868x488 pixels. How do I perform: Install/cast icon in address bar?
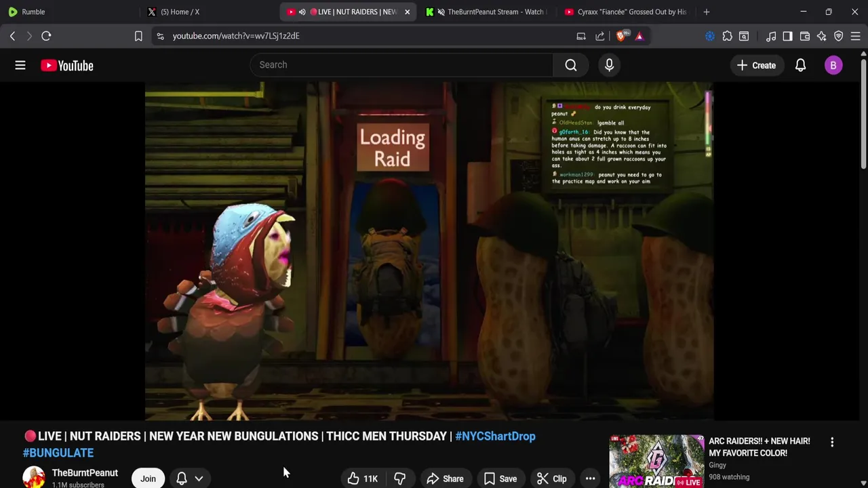581,36
